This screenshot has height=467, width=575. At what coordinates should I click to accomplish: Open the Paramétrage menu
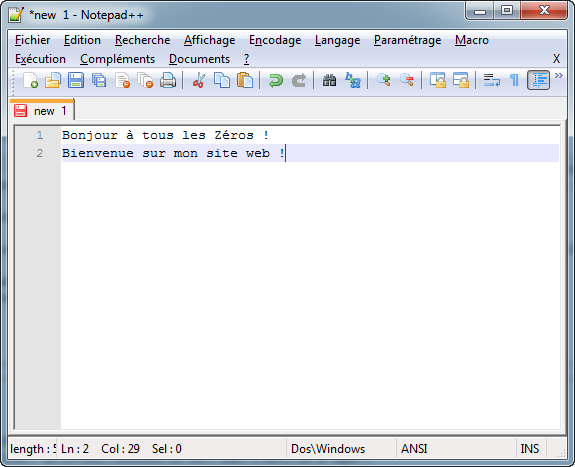407,40
